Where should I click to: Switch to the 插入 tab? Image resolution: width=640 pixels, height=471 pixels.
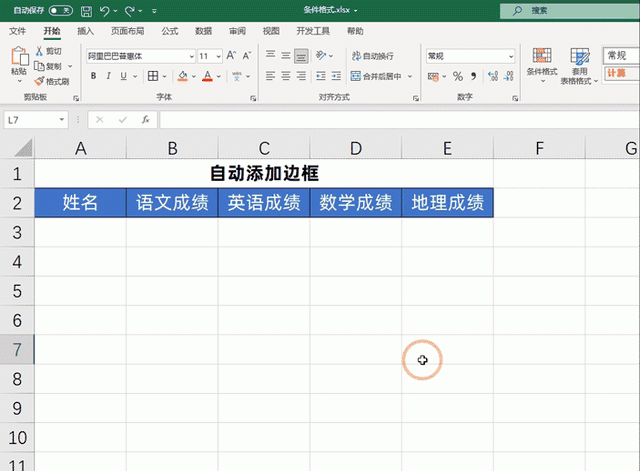pyautogui.click(x=85, y=31)
